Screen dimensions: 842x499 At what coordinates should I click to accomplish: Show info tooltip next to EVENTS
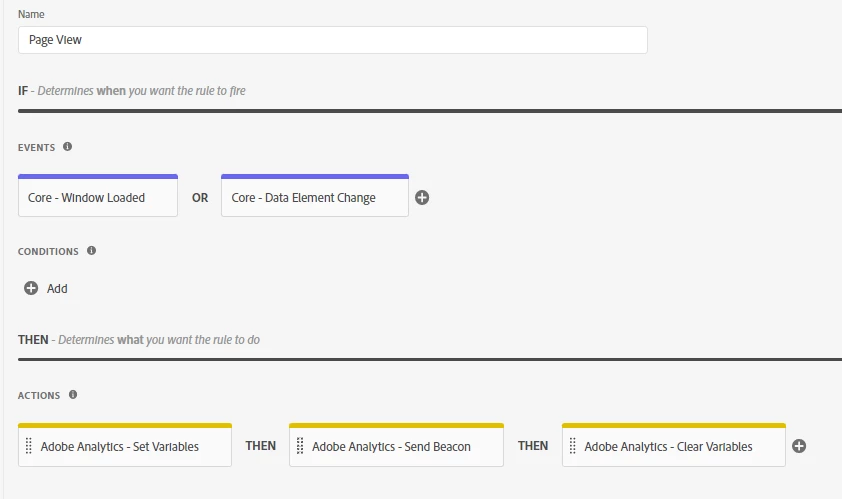(67, 147)
